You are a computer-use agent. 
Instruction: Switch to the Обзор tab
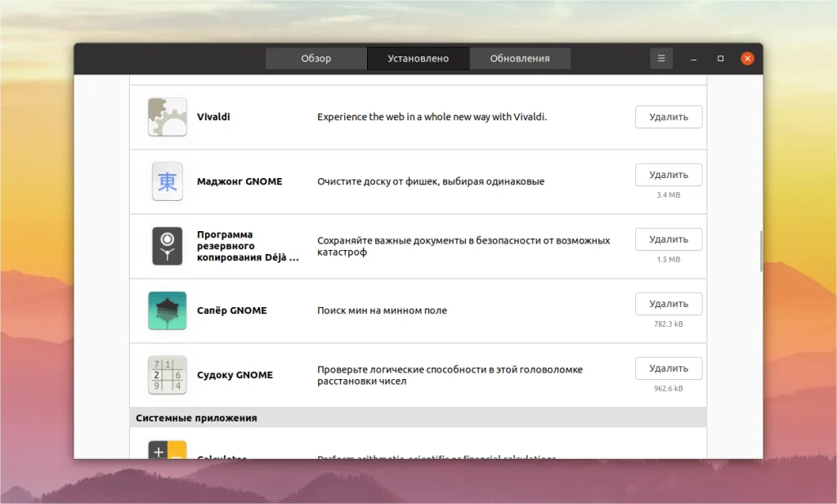pyautogui.click(x=316, y=58)
